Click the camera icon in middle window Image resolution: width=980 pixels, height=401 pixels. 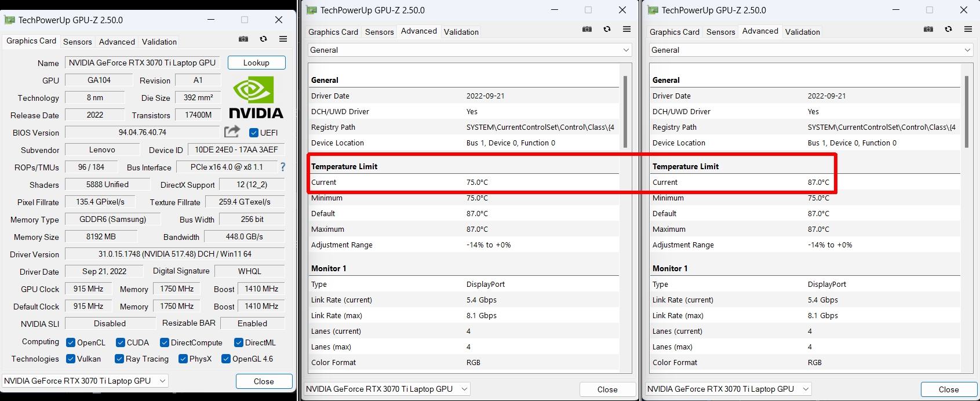587,29
